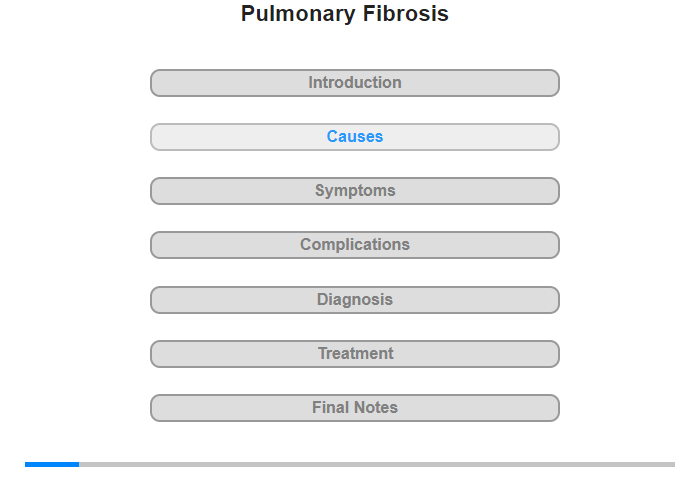
Task: Click the Introduction menu label
Action: point(355,83)
